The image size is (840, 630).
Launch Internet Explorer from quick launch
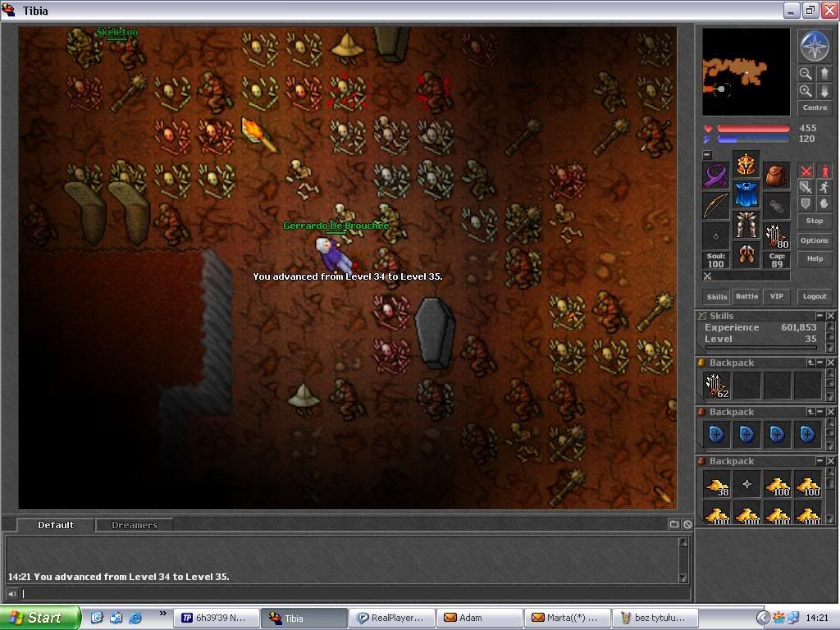pos(136,618)
